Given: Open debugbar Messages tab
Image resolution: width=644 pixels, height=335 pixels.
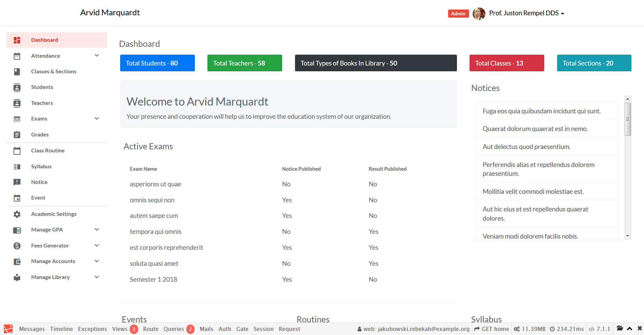Looking at the screenshot, I should [32, 329].
